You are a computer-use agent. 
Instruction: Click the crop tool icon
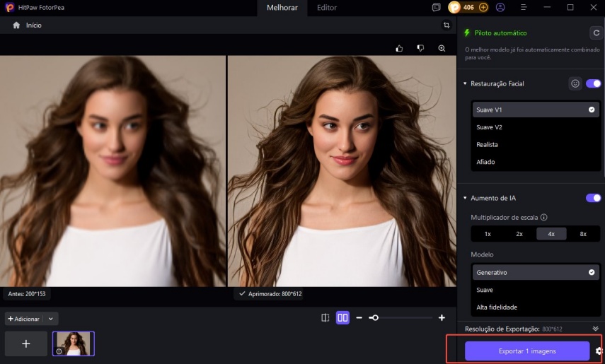click(x=446, y=25)
